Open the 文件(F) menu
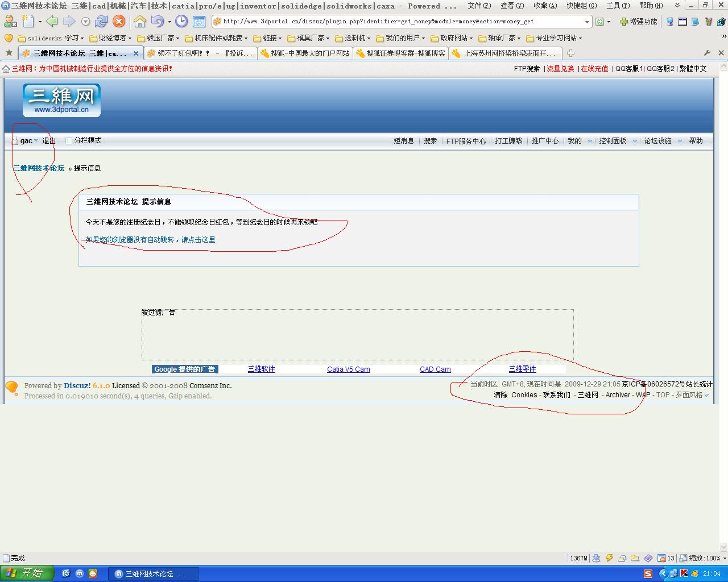 click(x=479, y=6)
